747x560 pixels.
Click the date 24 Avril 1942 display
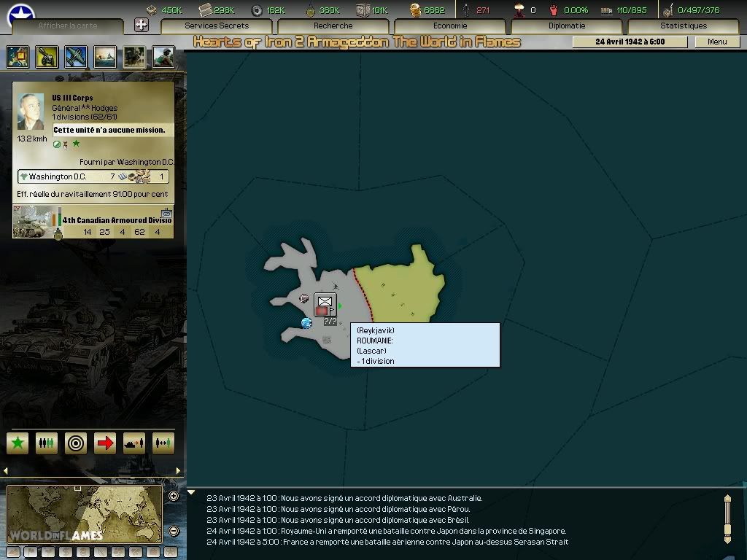coord(630,42)
